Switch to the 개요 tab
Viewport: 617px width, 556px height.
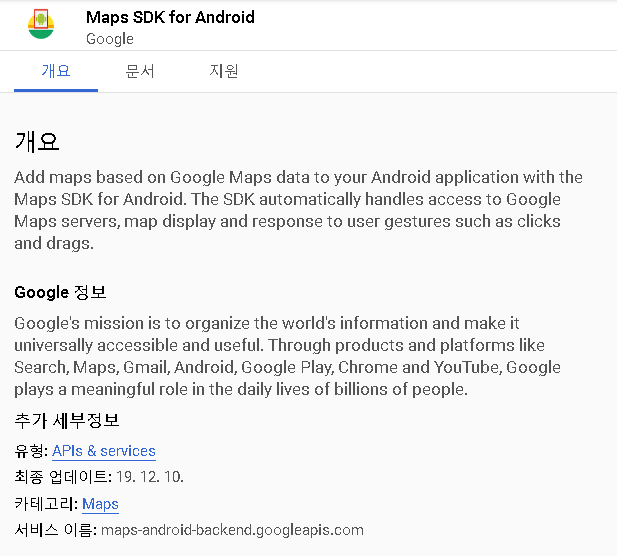[56, 71]
